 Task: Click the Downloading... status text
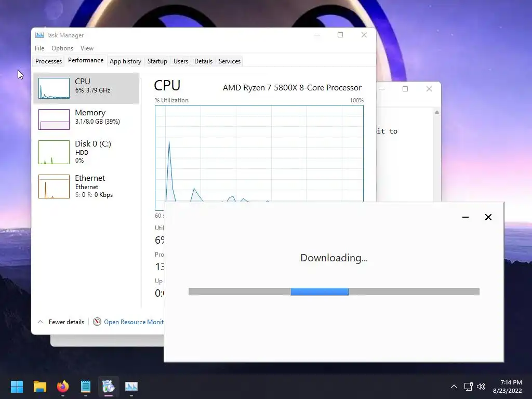click(334, 258)
